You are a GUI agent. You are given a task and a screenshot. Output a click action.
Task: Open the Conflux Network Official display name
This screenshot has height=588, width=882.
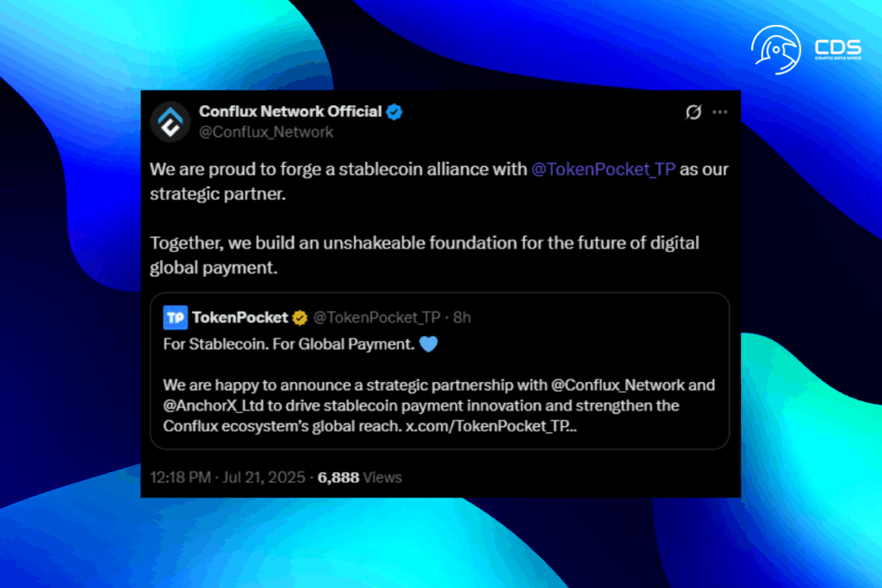tap(290, 112)
